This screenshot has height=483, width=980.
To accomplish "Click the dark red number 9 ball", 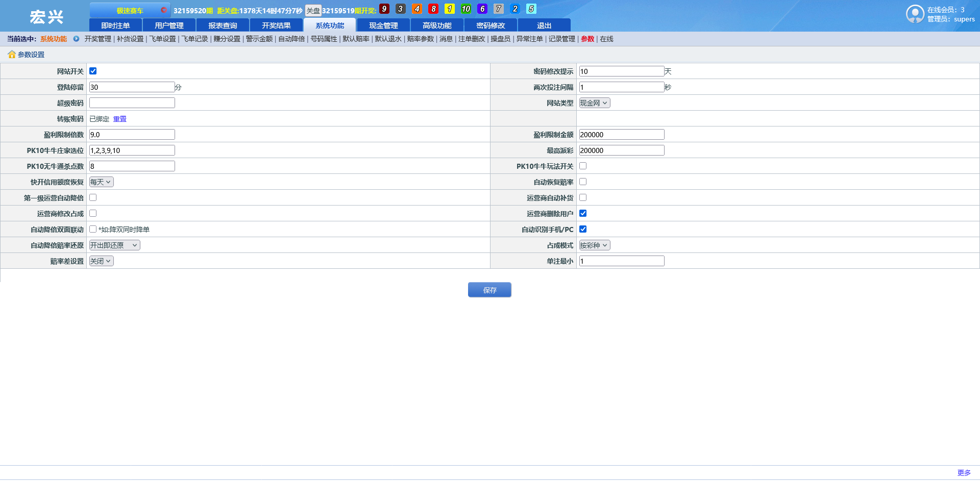I will click(384, 9).
